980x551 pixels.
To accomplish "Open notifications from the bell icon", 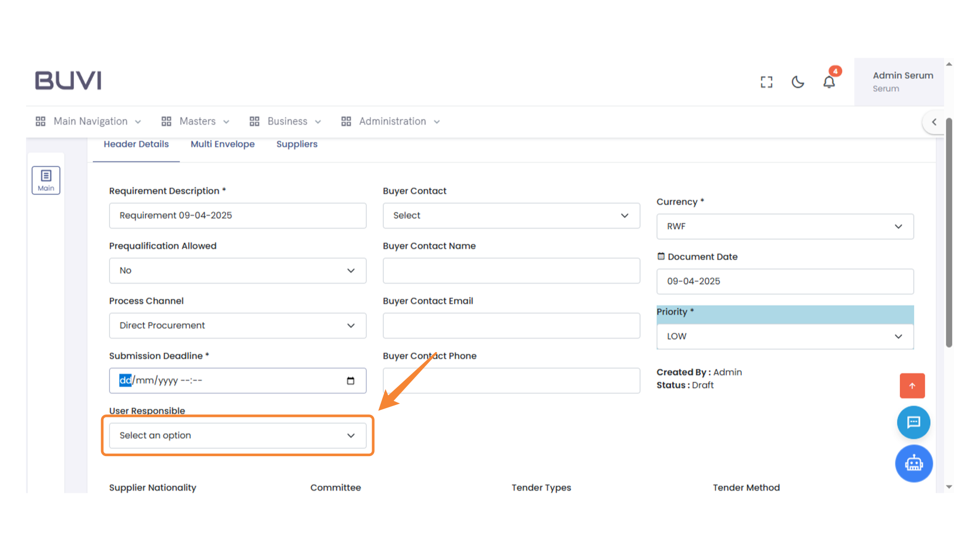I will (x=829, y=82).
